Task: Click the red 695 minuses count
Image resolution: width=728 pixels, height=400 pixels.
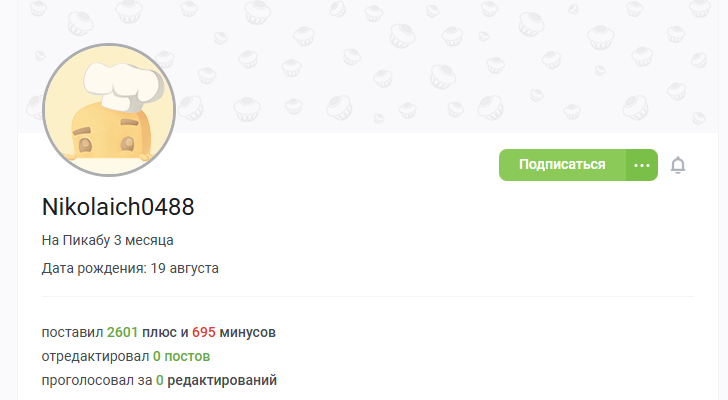Action: [204, 332]
